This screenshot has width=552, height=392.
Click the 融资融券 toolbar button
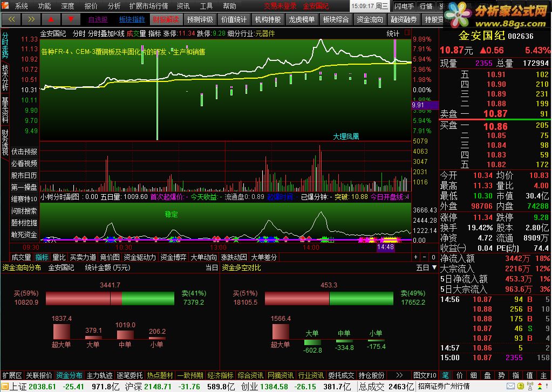click(404, 20)
